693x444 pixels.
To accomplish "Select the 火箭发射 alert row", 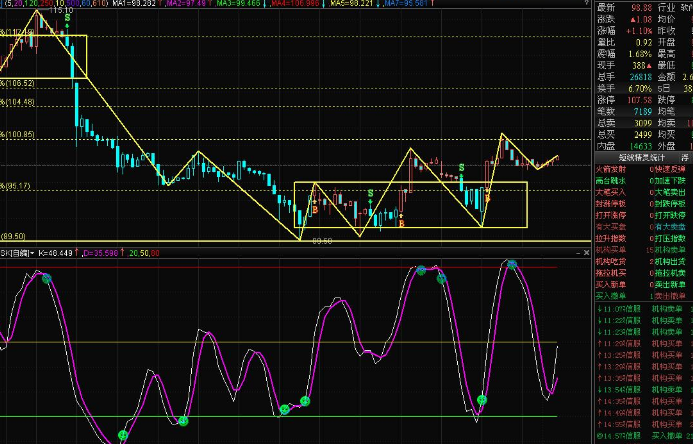I will [624, 169].
